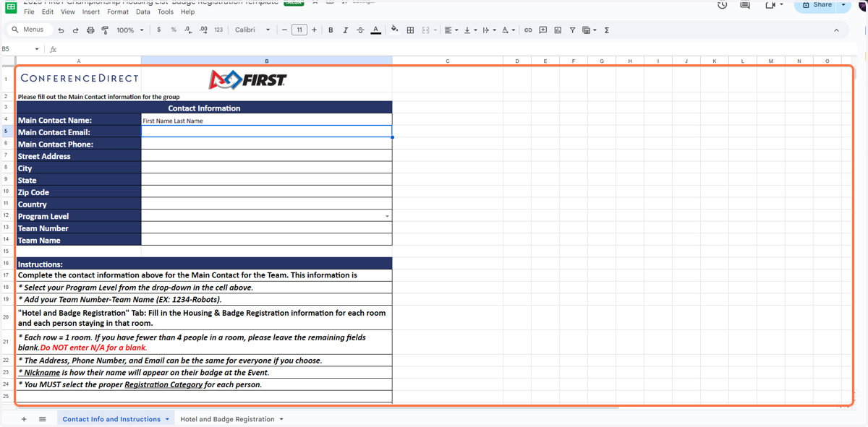Click the Functions sigma icon

click(x=606, y=30)
